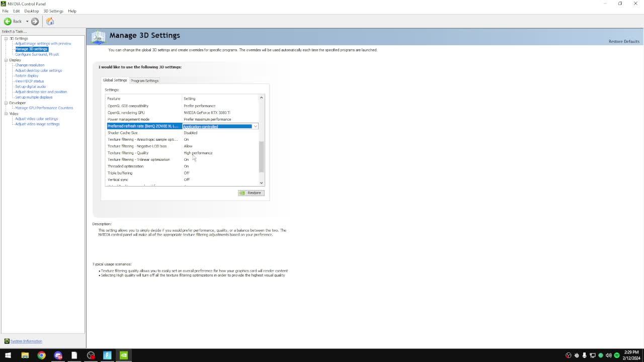Image resolution: width=644 pixels, height=362 pixels.
Task: Open Rotate display page
Action: [27, 76]
